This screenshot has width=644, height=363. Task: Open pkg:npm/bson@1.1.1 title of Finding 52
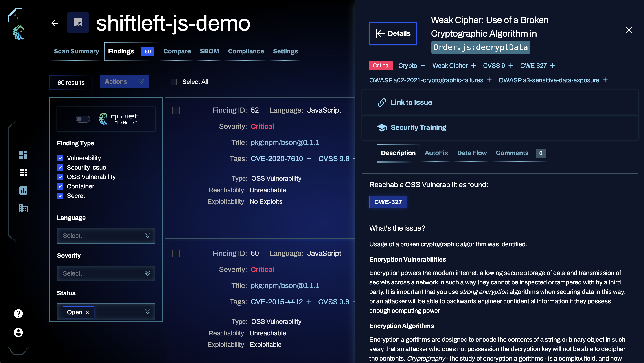tap(285, 142)
